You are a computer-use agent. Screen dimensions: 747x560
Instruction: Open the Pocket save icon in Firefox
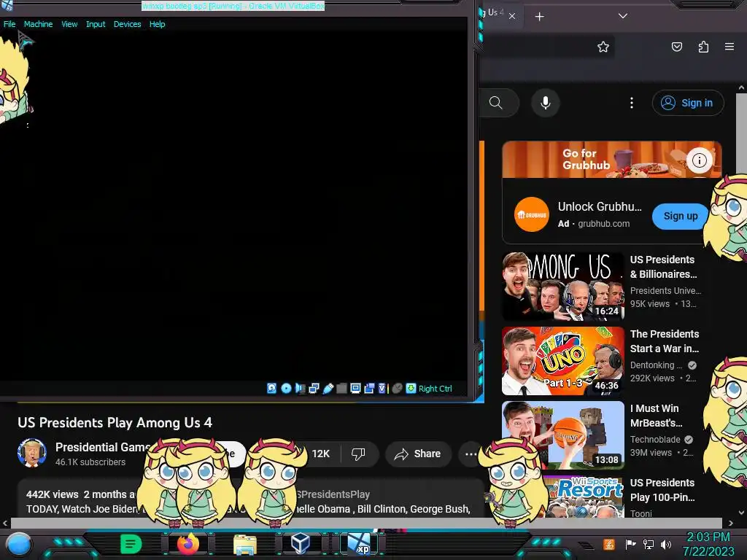(x=677, y=47)
